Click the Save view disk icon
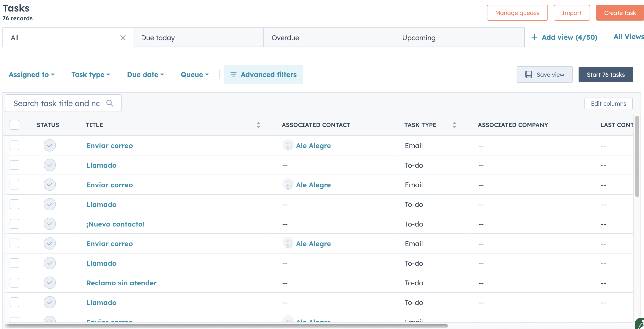The image size is (644, 329). coord(529,75)
